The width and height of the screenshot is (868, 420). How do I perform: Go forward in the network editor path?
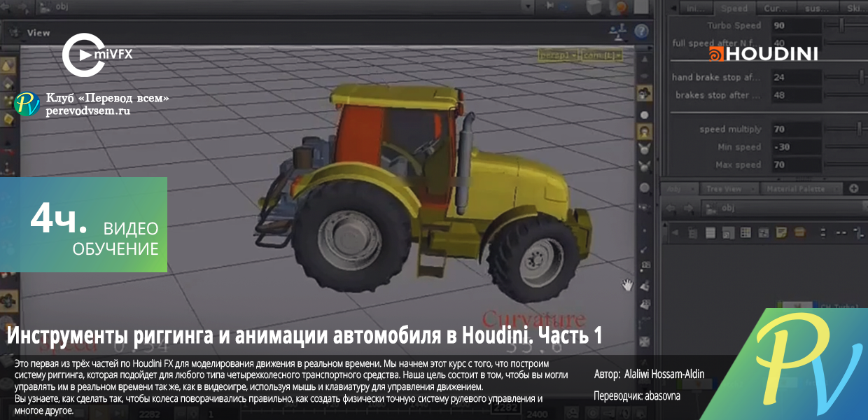pos(689,208)
